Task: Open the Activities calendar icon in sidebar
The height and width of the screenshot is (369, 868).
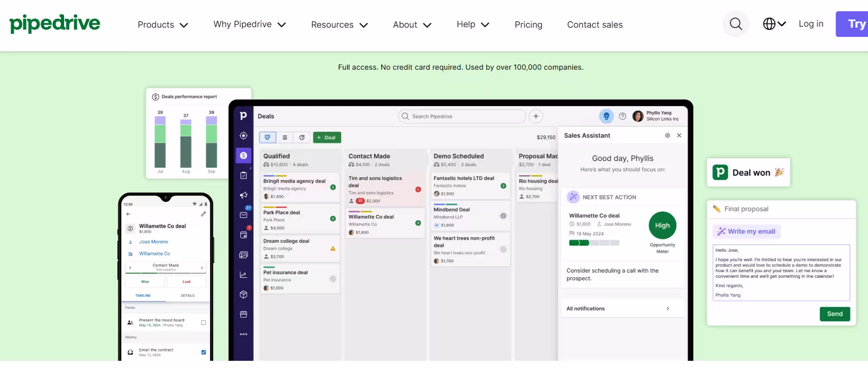Action: [x=243, y=234]
